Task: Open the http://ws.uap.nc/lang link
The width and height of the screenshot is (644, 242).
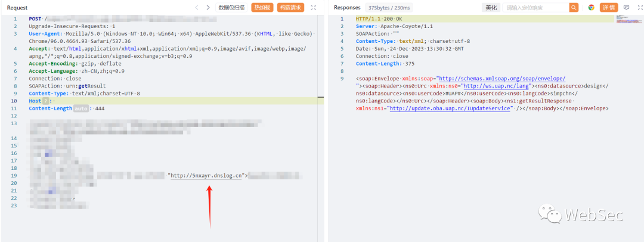Action: 497,86
